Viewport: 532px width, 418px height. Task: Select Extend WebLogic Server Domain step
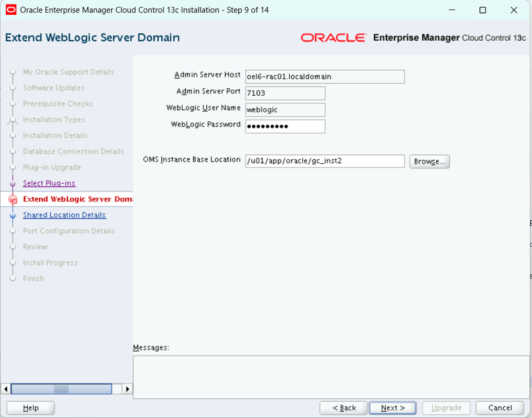click(x=78, y=199)
